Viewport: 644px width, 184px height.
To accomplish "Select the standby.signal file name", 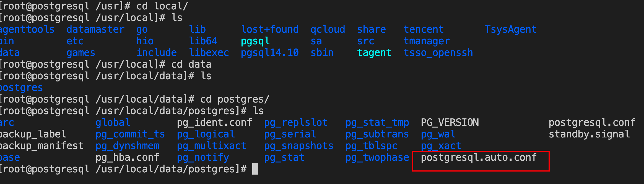I will [589, 134].
